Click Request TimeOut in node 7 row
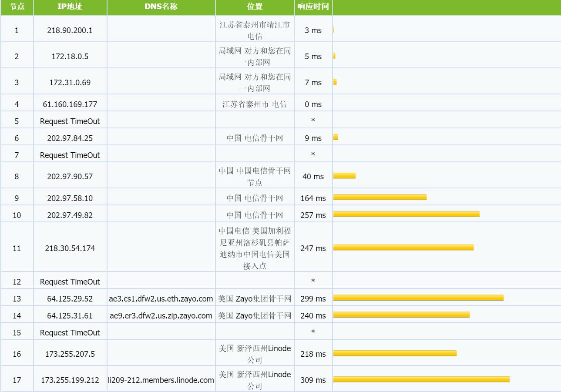This screenshot has height=392, width=561. click(x=70, y=155)
